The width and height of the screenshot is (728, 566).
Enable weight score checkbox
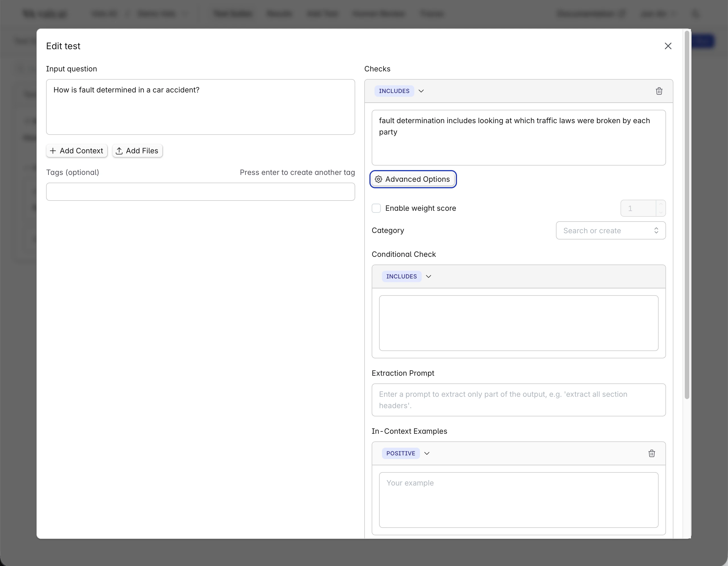376,208
